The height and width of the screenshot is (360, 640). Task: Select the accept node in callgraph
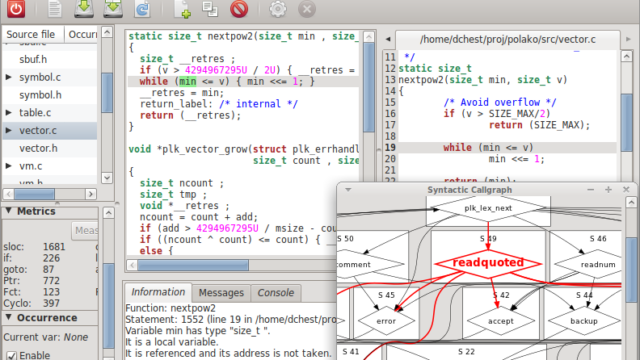click(501, 321)
